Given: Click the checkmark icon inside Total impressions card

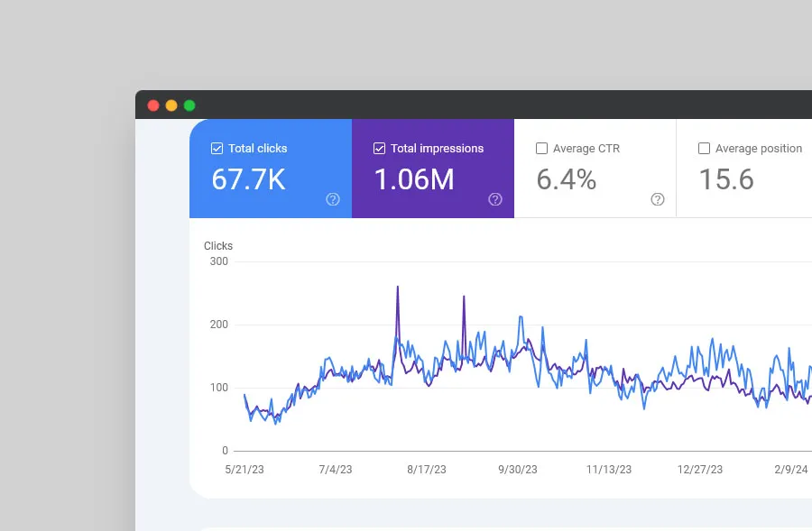Looking at the screenshot, I should [x=379, y=148].
